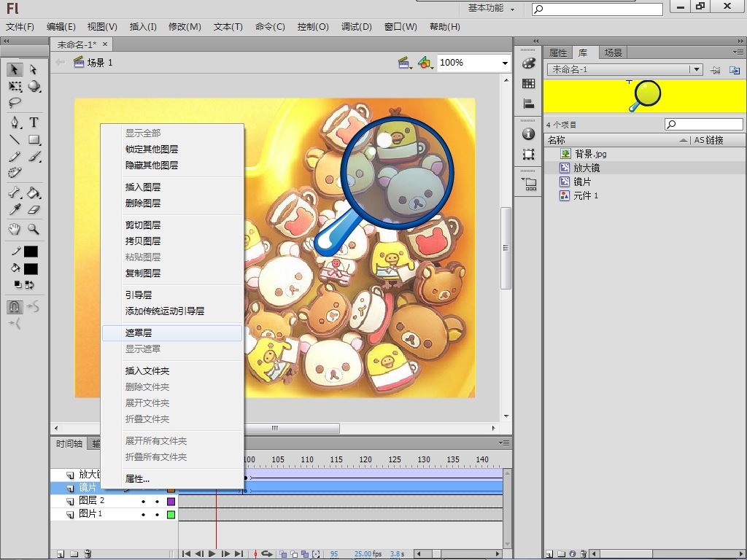The height and width of the screenshot is (560, 747).
Task: Open the stroke color swatch
Action: click(x=31, y=252)
